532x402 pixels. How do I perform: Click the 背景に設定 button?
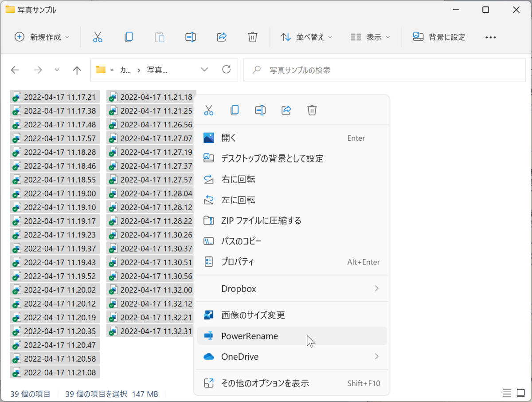pyautogui.click(x=439, y=37)
